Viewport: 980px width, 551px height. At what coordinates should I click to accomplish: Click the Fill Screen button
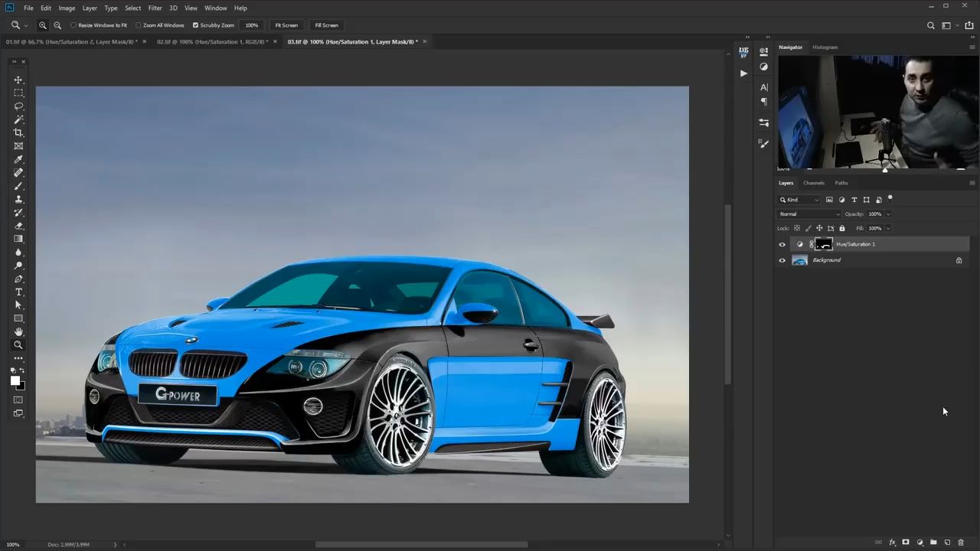click(326, 25)
